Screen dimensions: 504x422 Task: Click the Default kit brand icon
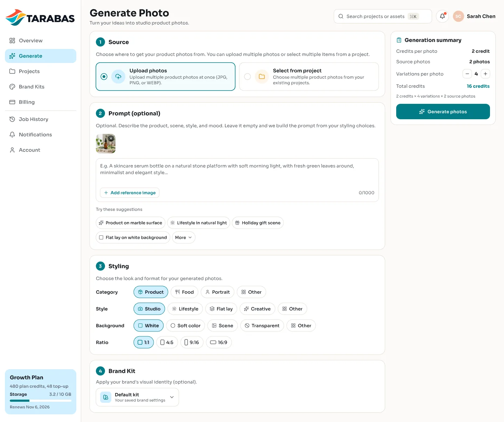[106, 397]
